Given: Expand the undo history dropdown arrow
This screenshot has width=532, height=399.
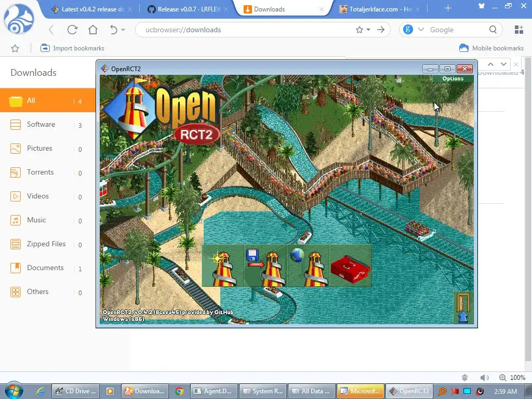Looking at the screenshot, I should (x=123, y=30).
